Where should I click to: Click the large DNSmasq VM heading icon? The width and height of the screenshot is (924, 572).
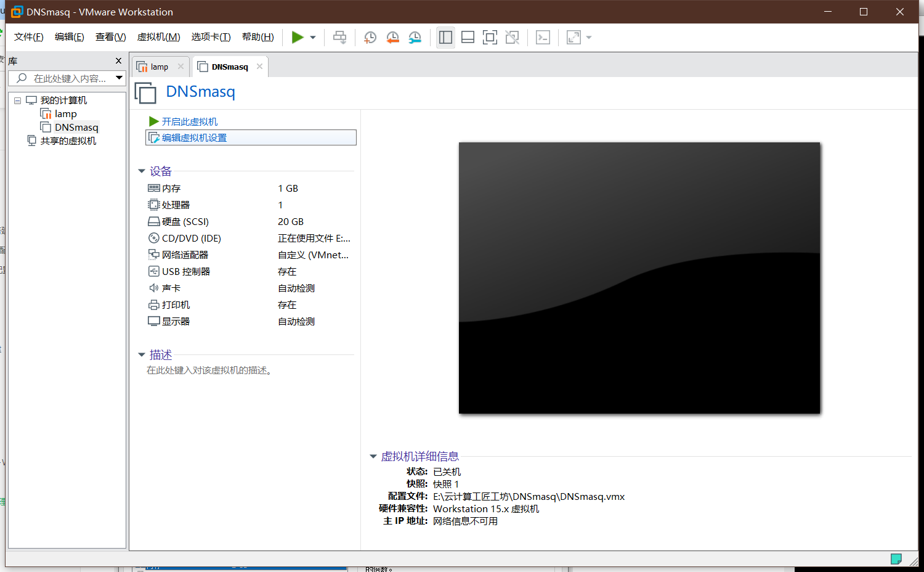coord(145,92)
